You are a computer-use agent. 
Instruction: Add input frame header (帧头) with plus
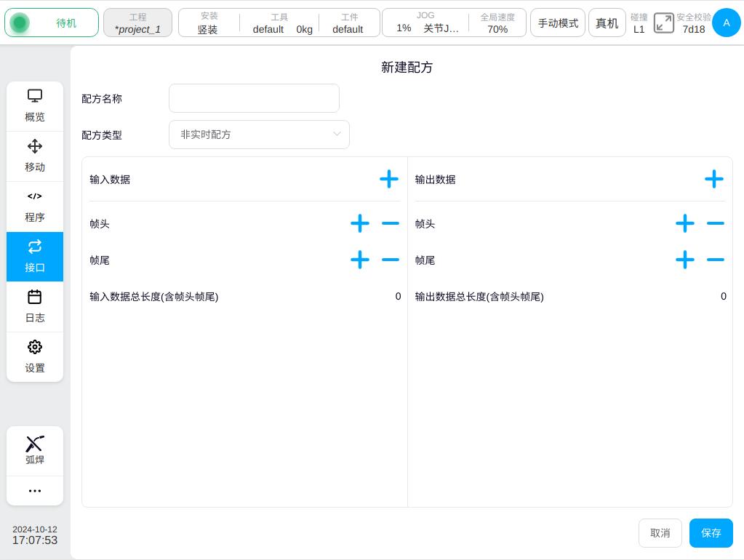[x=359, y=223]
